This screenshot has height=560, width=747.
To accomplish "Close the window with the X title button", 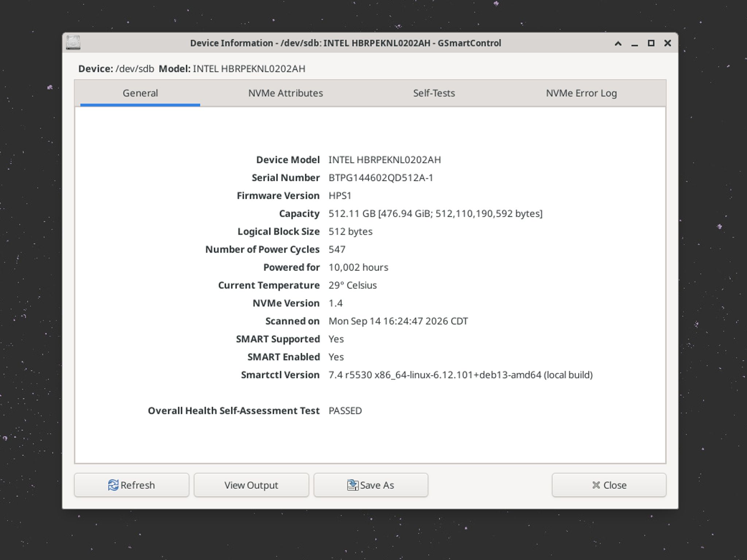I will point(667,43).
